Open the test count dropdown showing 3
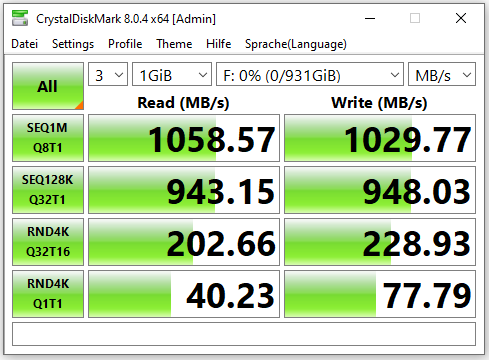 (x=108, y=74)
